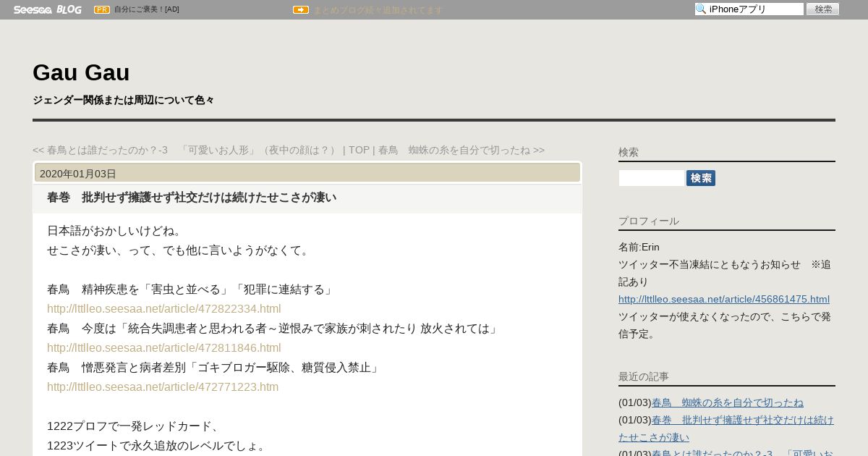Open the Gau Gau blog title
868x456 pixels.
click(x=81, y=72)
